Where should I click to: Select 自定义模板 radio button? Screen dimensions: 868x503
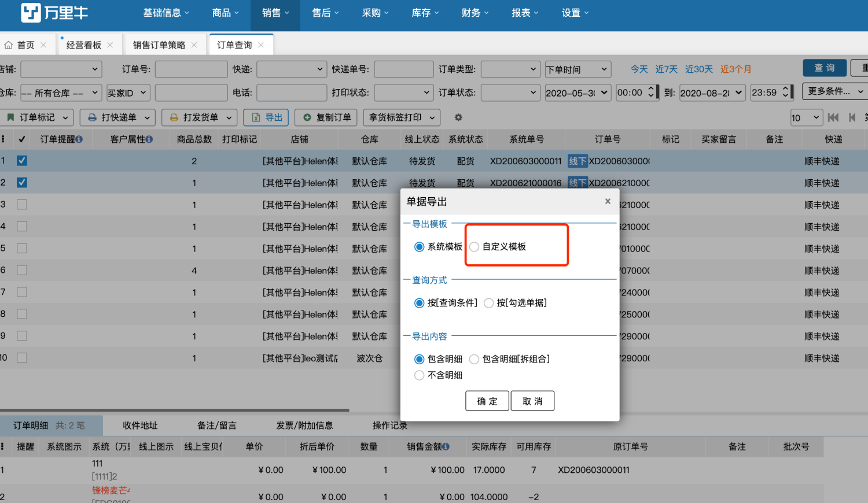click(475, 247)
